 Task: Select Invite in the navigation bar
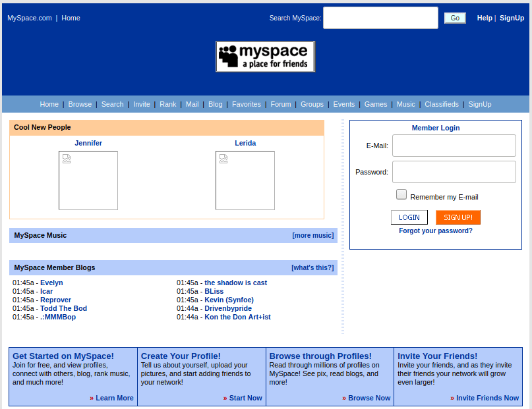point(142,104)
